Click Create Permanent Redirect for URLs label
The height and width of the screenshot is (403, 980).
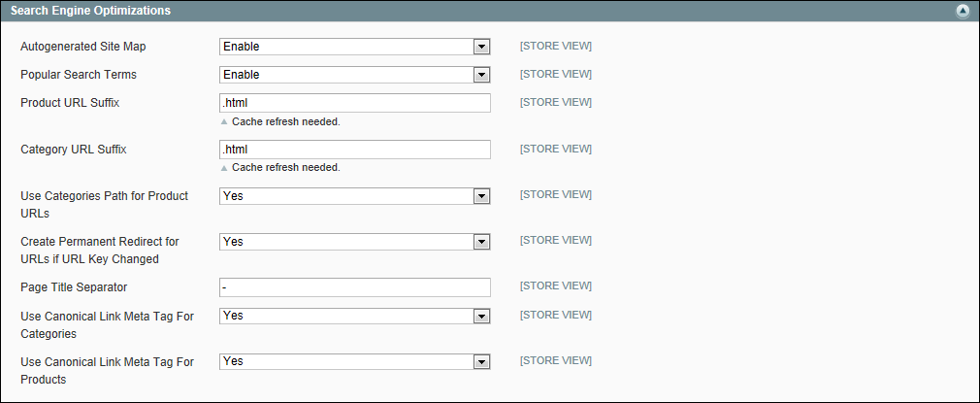[x=100, y=250]
